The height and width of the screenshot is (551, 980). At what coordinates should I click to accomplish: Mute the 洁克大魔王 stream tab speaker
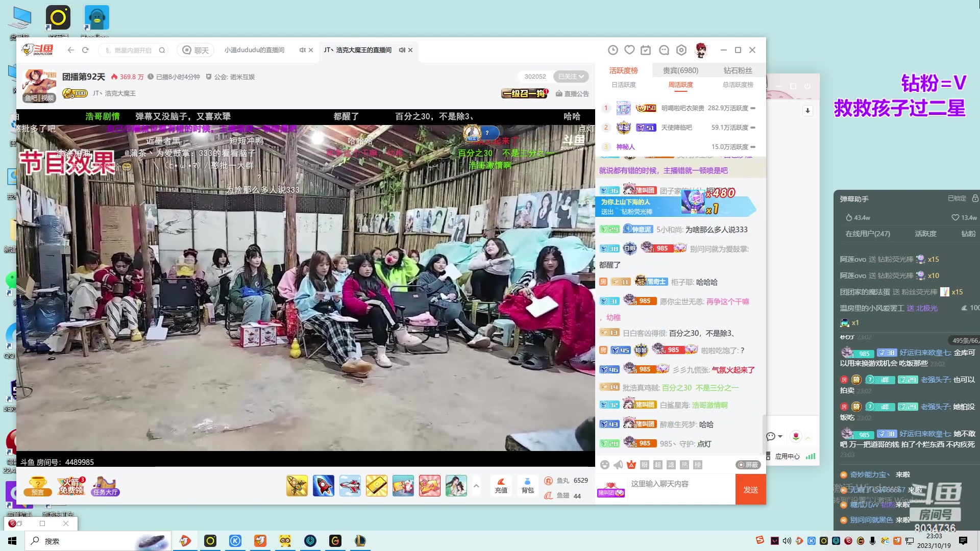click(402, 50)
